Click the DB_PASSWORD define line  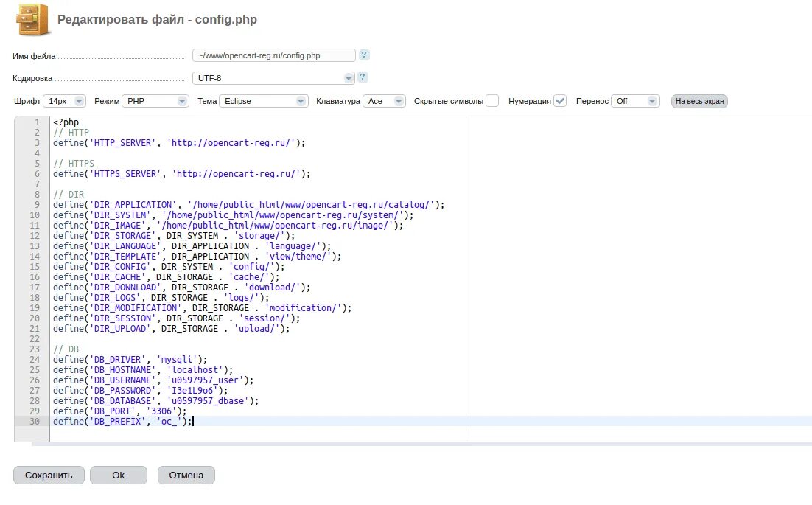[140, 391]
